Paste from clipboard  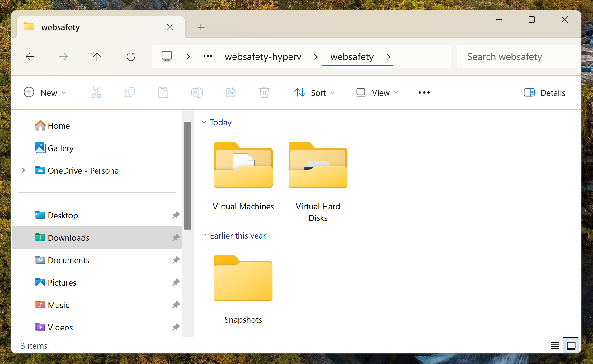pyautogui.click(x=163, y=92)
